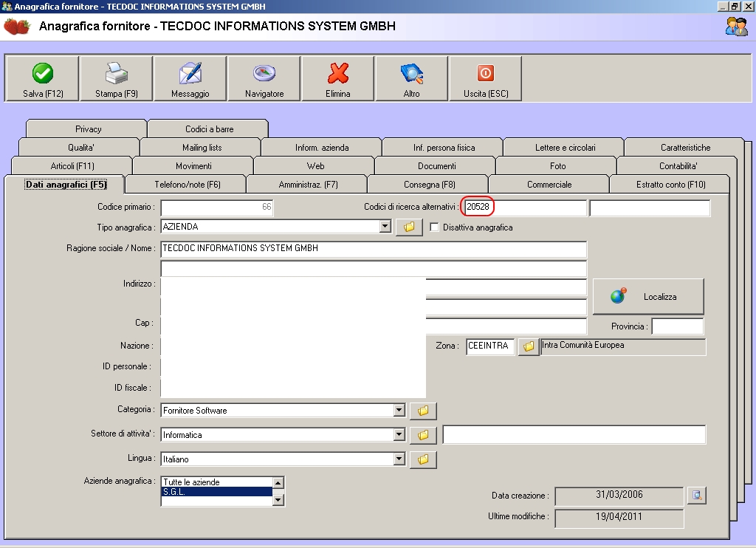The image size is (756, 548).
Task: Launch the Navigatore compass icon
Action: click(264, 74)
